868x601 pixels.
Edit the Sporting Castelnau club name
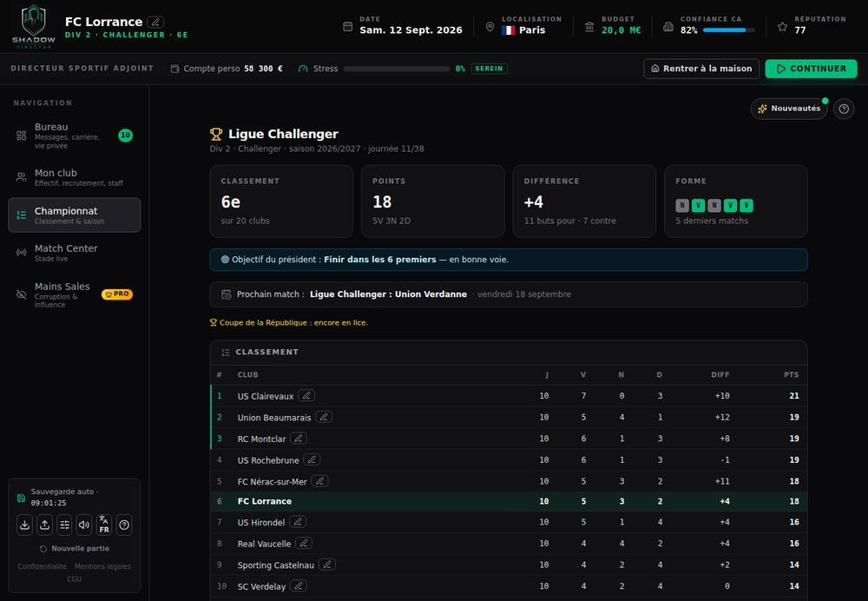point(327,565)
